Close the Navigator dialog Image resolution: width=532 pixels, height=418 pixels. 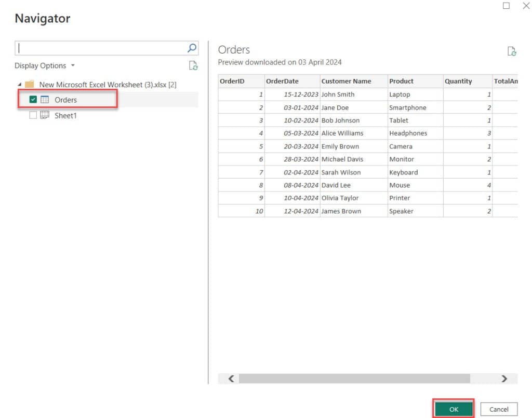[526, 6]
